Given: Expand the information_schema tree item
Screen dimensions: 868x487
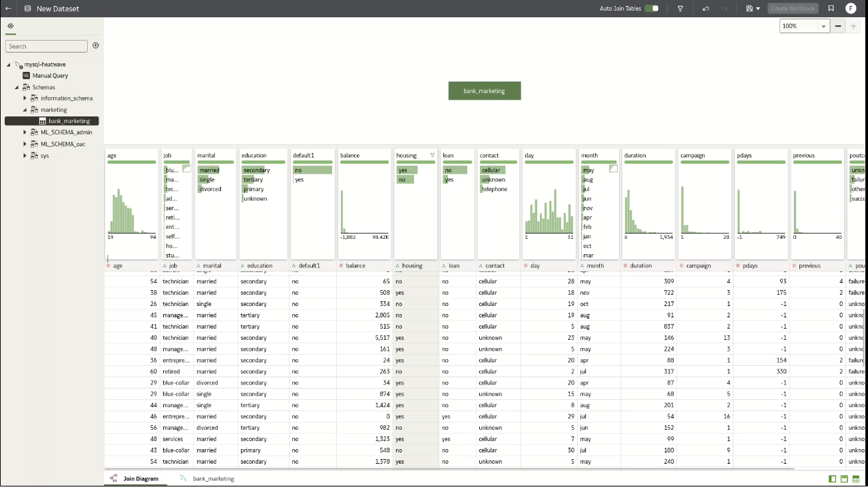Looking at the screenshot, I should 25,98.
